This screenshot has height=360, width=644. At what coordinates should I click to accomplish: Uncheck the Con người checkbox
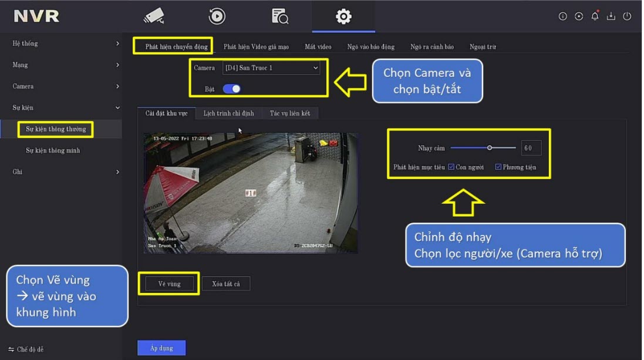pyautogui.click(x=451, y=167)
